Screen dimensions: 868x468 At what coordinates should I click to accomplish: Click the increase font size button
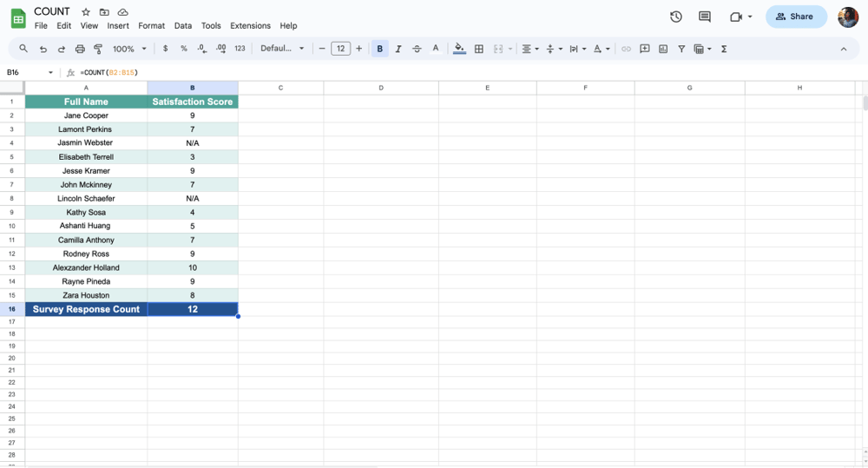coord(359,49)
